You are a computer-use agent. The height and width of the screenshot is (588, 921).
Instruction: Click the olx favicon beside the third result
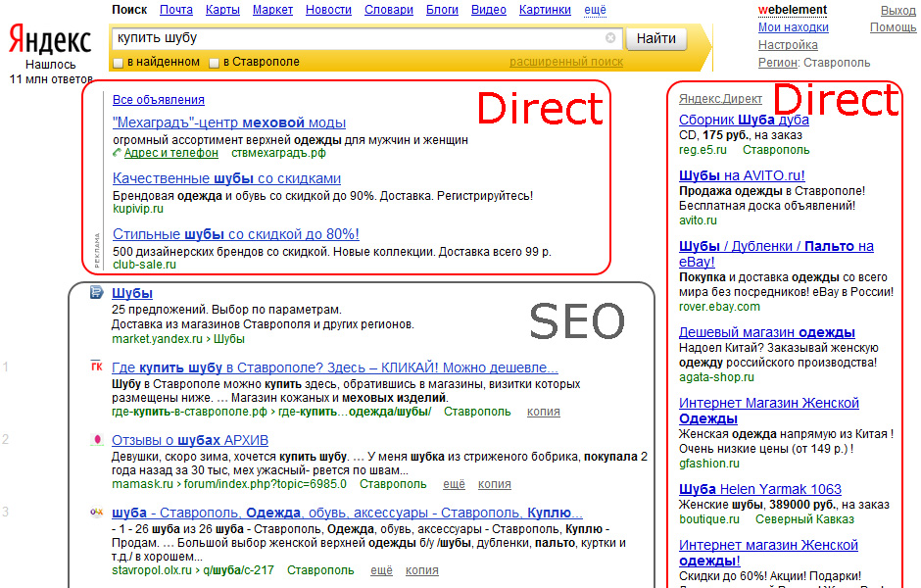97,513
